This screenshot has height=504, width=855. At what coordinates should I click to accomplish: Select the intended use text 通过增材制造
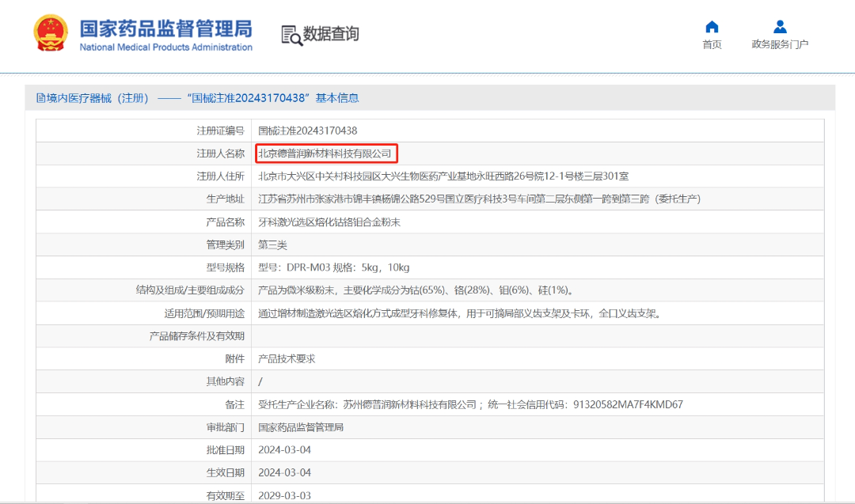coord(461,313)
